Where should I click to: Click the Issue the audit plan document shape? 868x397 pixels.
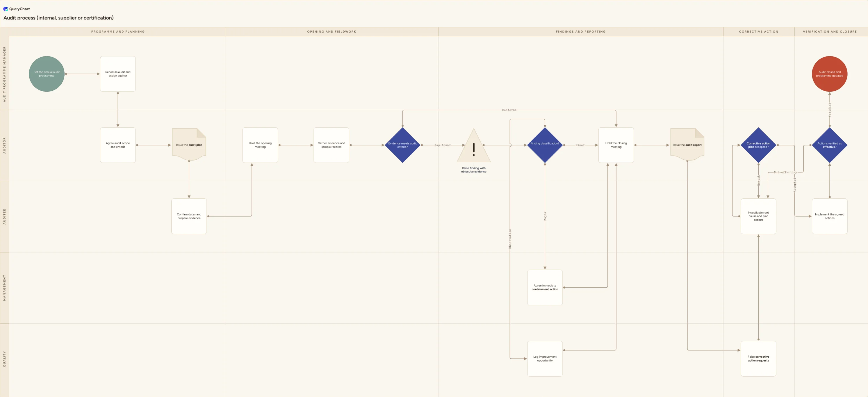[189, 144]
